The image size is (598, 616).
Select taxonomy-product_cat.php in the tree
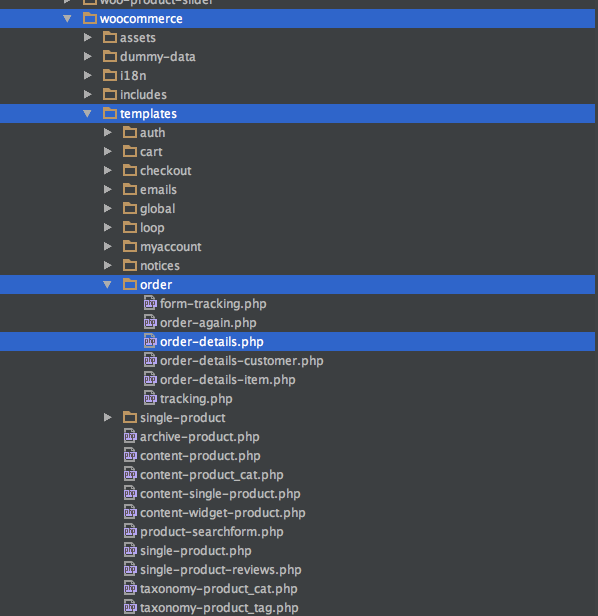pyautogui.click(x=219, y=589)
